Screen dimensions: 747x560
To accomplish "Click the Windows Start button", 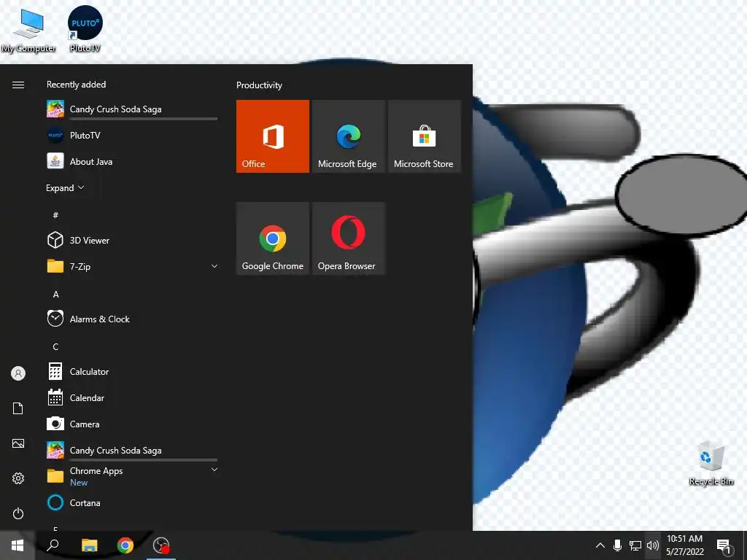I will (x=18, y=545).
